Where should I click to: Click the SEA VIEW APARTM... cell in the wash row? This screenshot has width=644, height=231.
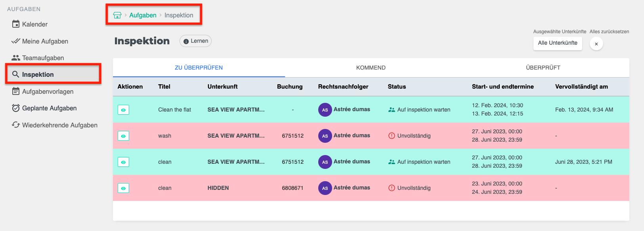[x=236, y=136]
